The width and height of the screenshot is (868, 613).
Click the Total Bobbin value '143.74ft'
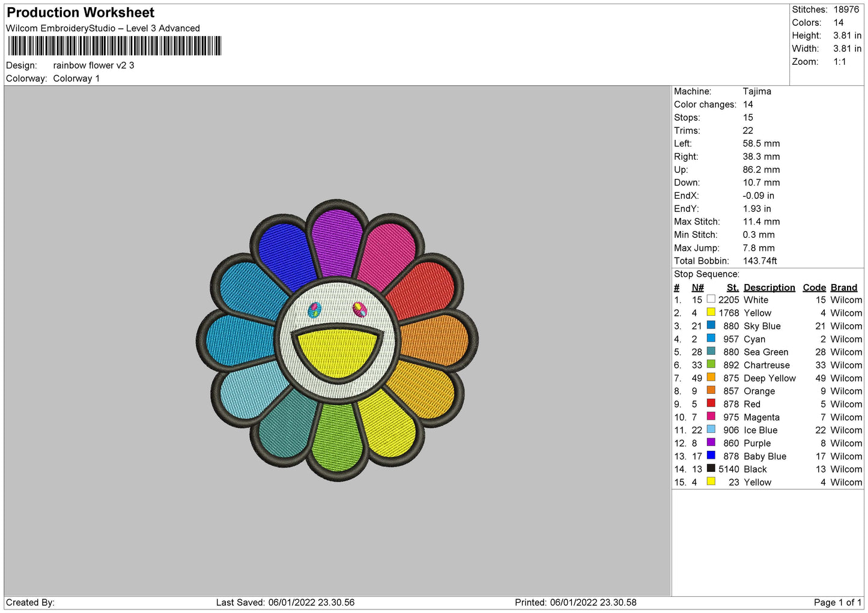(x=760, y=261)
